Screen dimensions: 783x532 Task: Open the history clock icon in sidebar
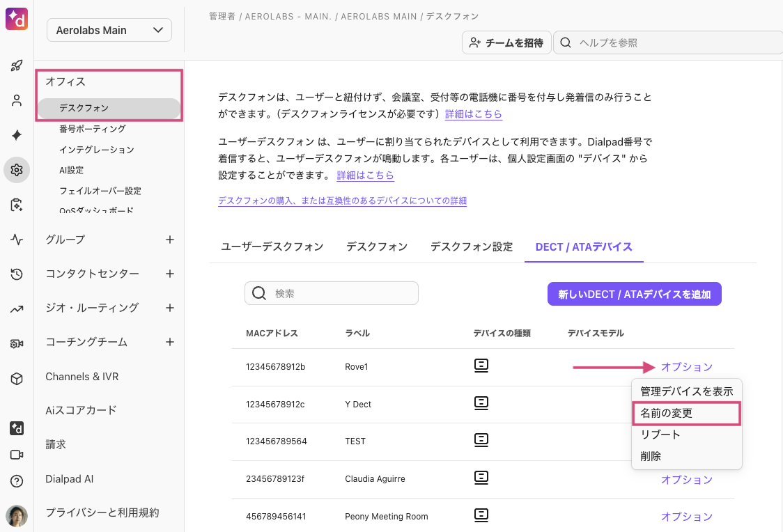tap(17, 274)
